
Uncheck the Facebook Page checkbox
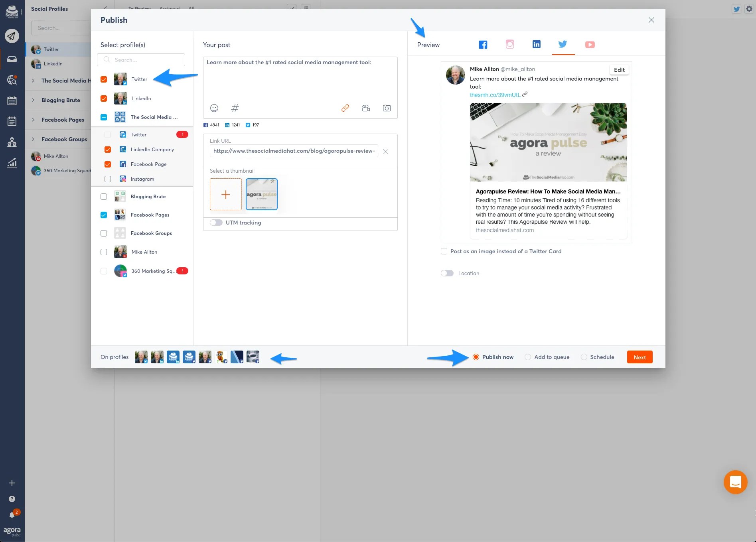click(108, 164)
